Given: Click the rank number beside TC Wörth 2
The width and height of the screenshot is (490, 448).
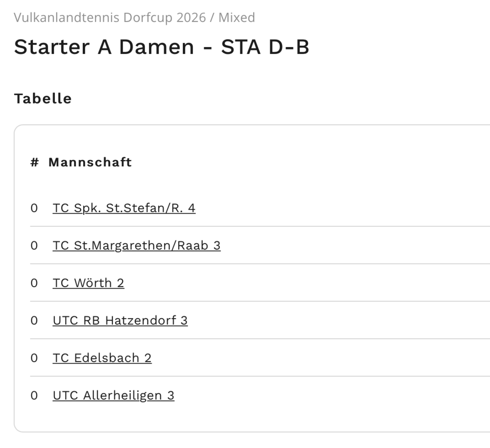Looking at the screenshot, I should coord(34,283).
